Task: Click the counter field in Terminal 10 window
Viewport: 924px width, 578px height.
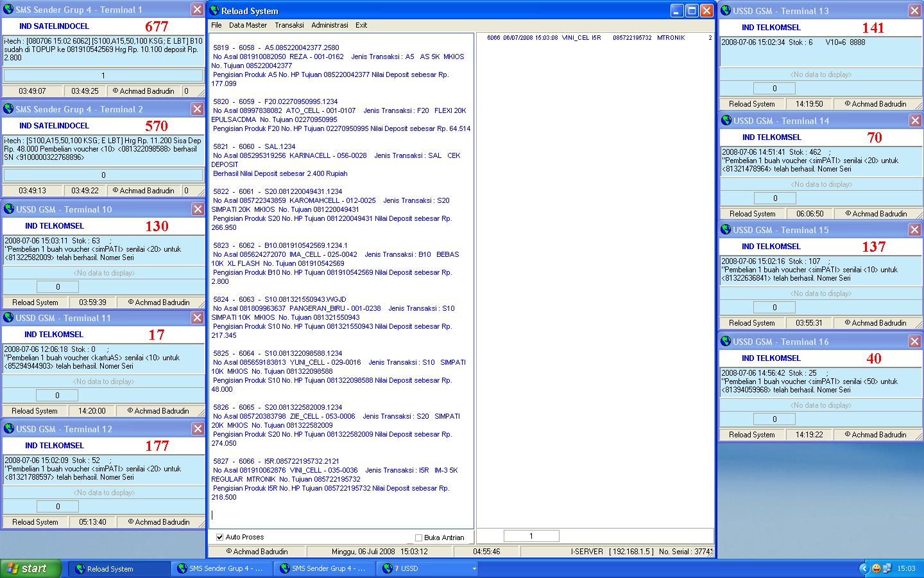Action: click(58, 287)
